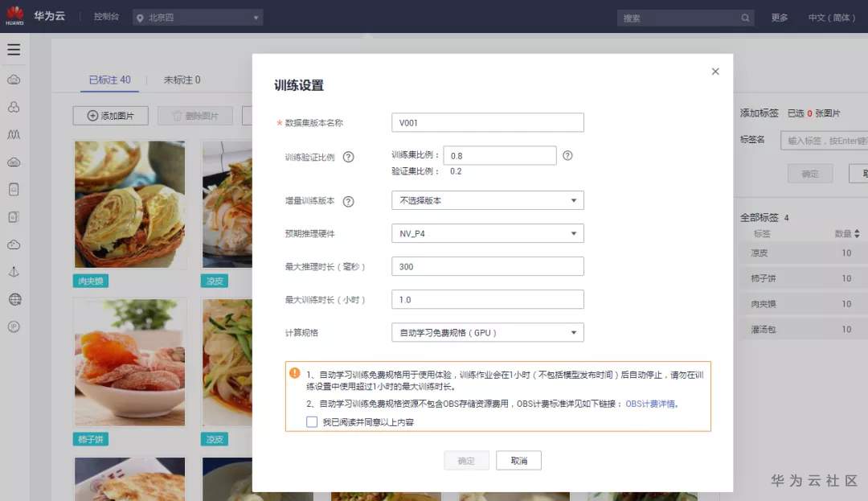This screenshot has width=868, height=501.
Task: Sort labels using the 数量 sort arrows
Action: [857, 234]
